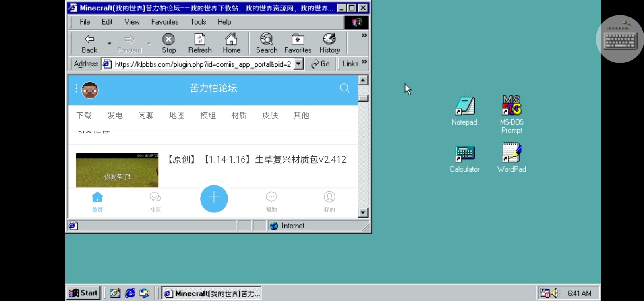The width and height of the screenshot is (644, 301).
Task: Open the Steve avatar profile in forum header
Action: pyautogui.click(x=90, y=90)
